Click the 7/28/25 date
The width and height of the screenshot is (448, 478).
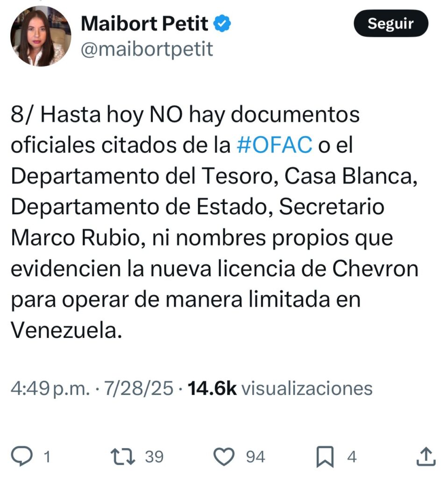click(x=139, y=388)
